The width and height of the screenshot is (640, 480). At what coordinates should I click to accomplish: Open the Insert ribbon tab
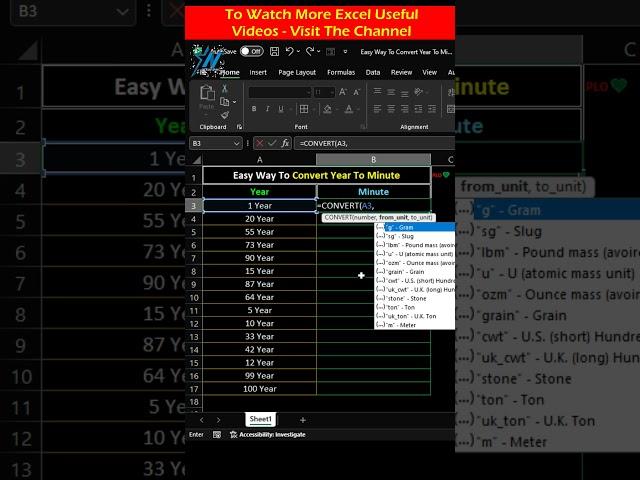tap(258, 72)
